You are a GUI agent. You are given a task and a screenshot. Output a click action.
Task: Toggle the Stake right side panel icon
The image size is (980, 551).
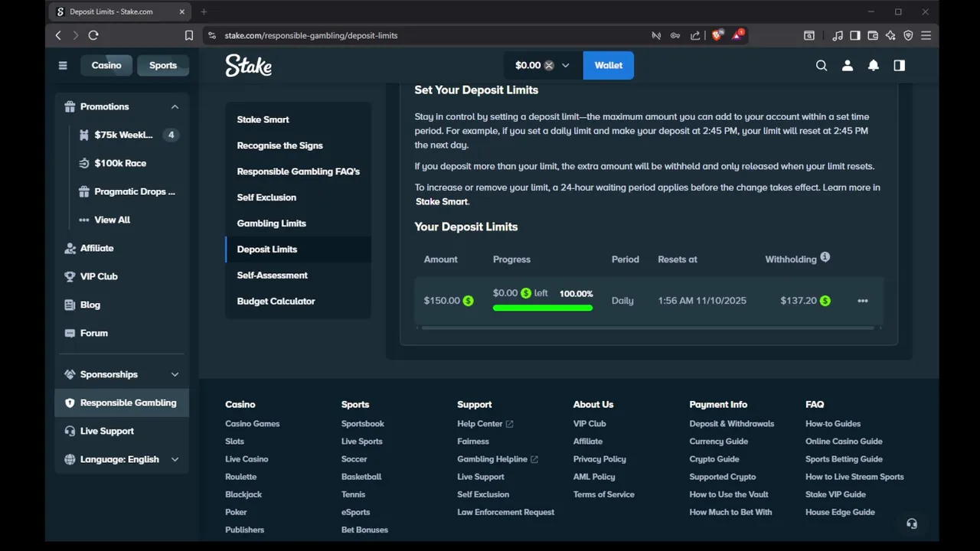(900, 66)
